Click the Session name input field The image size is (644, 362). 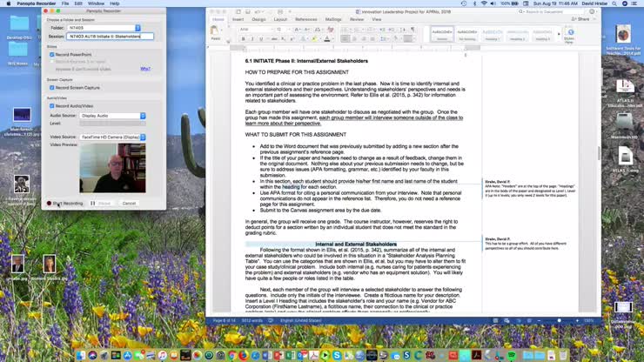pos(110,37)
